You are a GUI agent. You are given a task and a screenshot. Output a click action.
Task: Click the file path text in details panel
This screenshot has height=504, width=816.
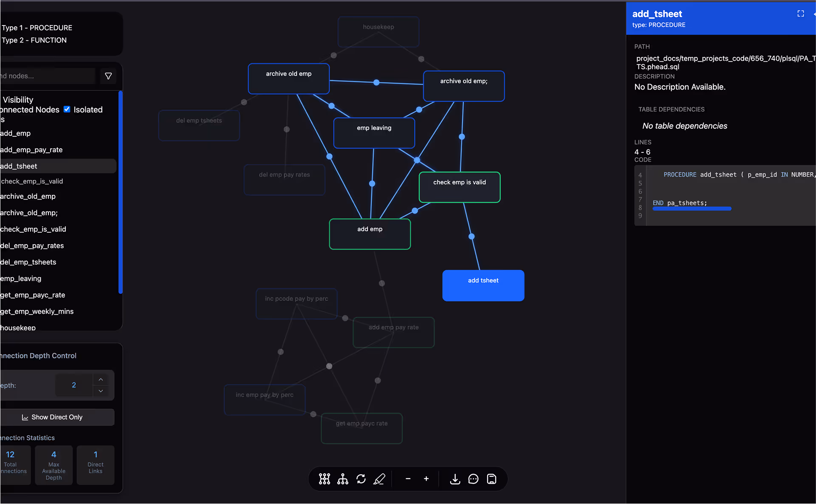point(726,62)
